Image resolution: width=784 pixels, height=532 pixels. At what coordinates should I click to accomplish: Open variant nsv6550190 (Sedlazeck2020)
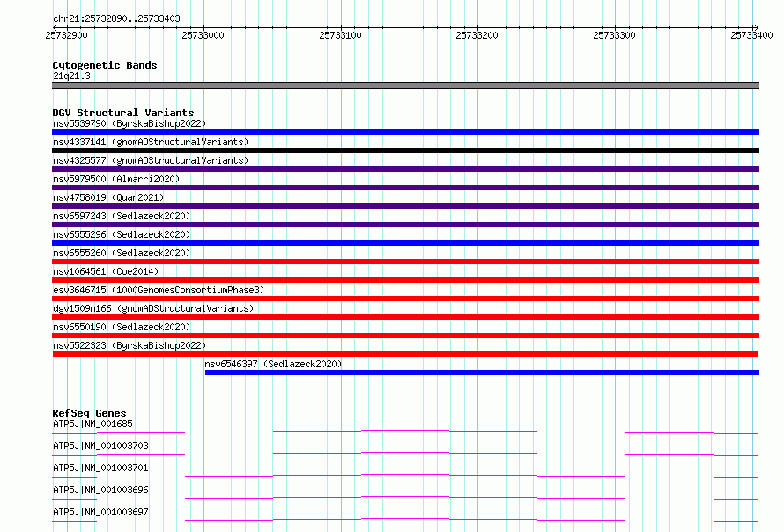coord(122,327)
